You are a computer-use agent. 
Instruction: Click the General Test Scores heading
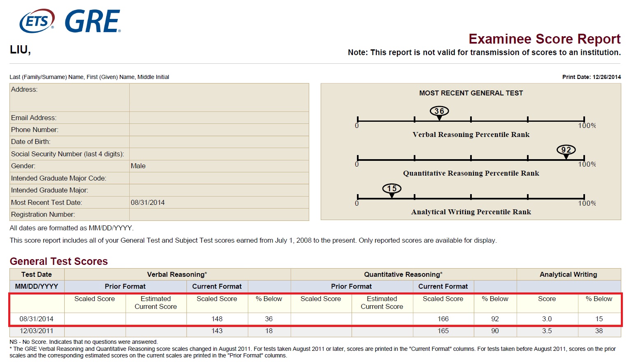coord(59,261)
